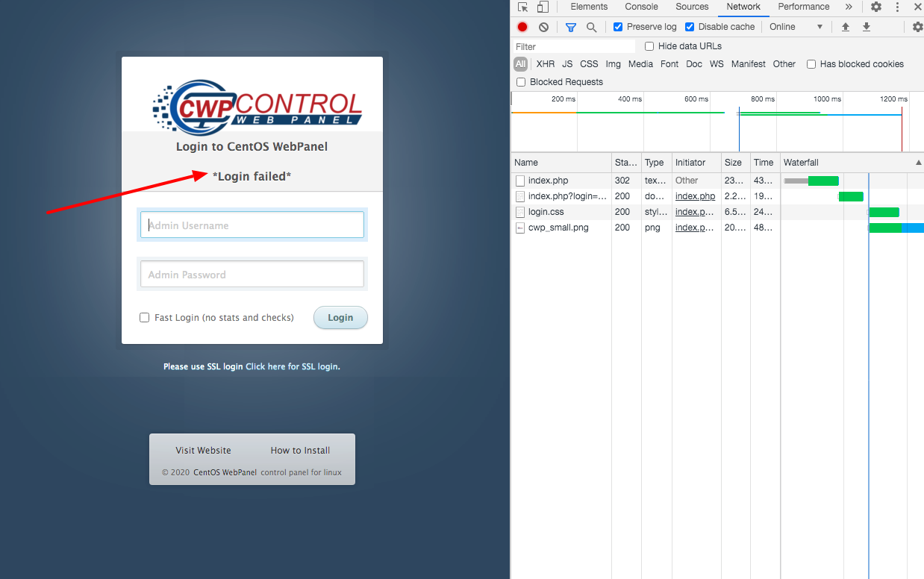924x579 pixels.
Task: Toggle the device toolbar icon
Action: coord(543,7)
